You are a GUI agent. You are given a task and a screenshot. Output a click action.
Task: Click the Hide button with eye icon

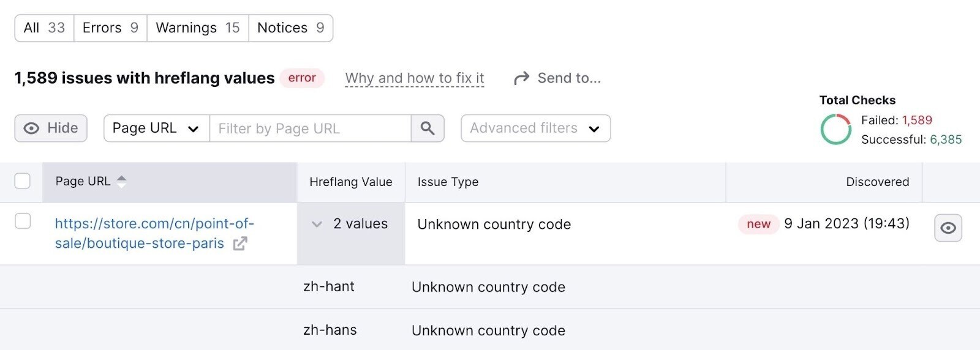[x=51, y=128]
